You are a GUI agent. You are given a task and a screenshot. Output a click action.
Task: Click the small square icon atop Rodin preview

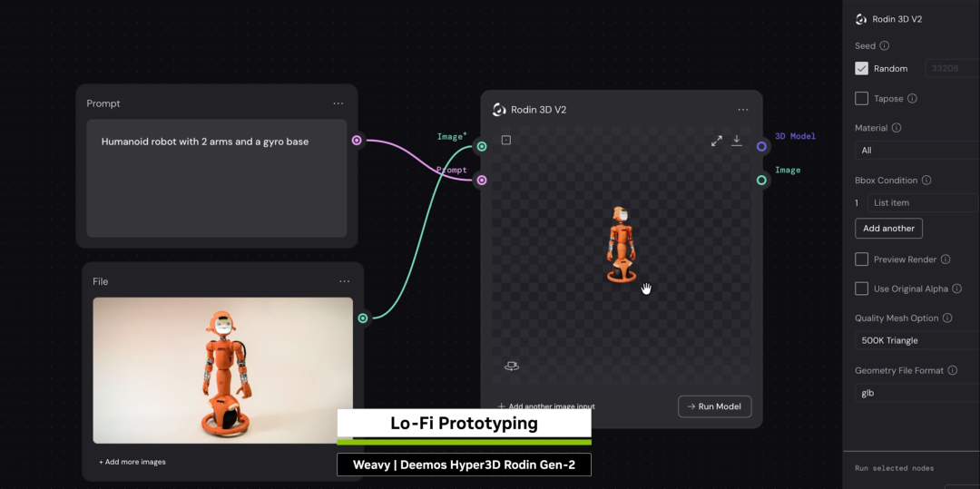(x=506, y=140)
